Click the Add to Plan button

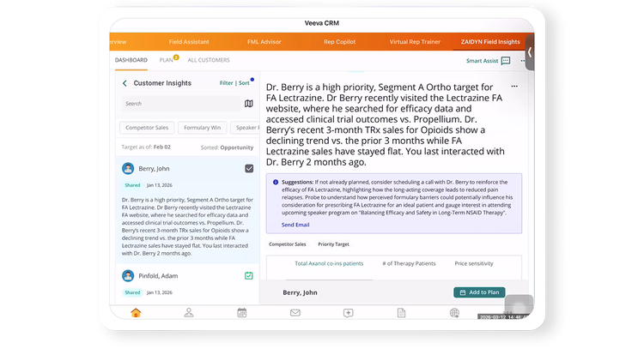479,292
